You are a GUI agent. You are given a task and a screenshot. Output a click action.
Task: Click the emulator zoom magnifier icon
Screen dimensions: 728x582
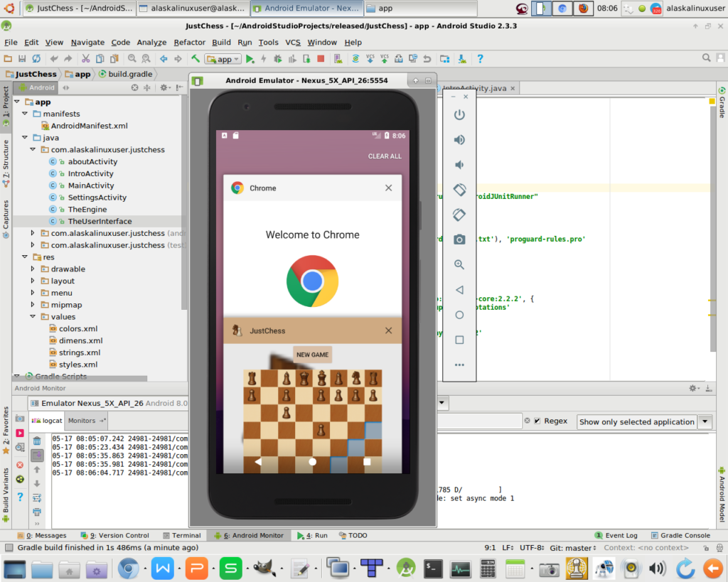click(459, 264)
